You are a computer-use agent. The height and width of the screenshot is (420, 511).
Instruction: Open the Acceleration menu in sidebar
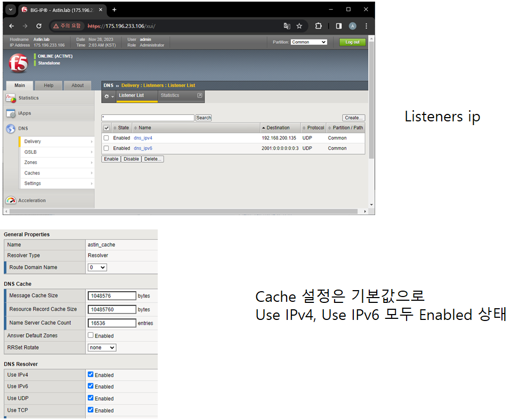[32, 201]
